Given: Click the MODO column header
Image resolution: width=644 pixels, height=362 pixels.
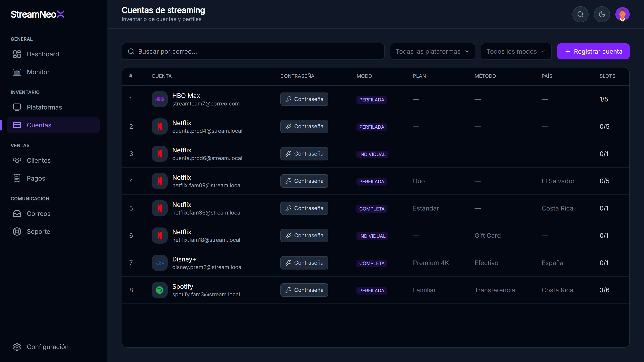Looking at the screenshot, I should click(x=364, y=76).
